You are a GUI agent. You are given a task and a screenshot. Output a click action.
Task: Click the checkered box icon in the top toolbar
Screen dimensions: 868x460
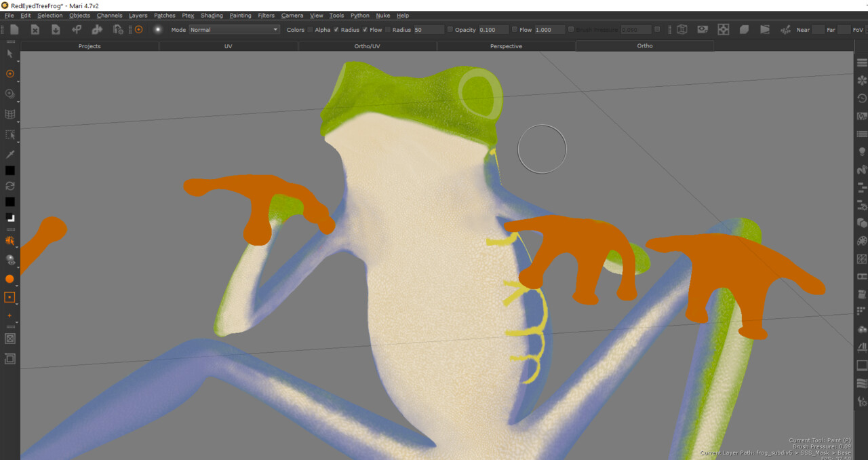[x=724, y=30]
